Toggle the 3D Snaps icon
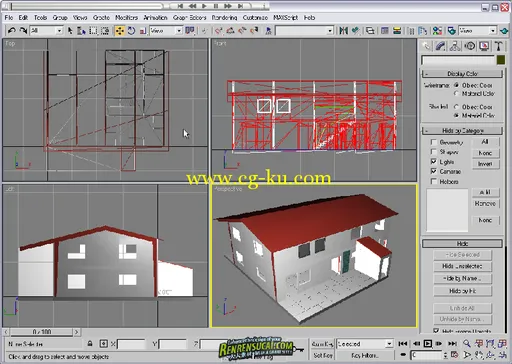The image size is (512, 364). 219,31
